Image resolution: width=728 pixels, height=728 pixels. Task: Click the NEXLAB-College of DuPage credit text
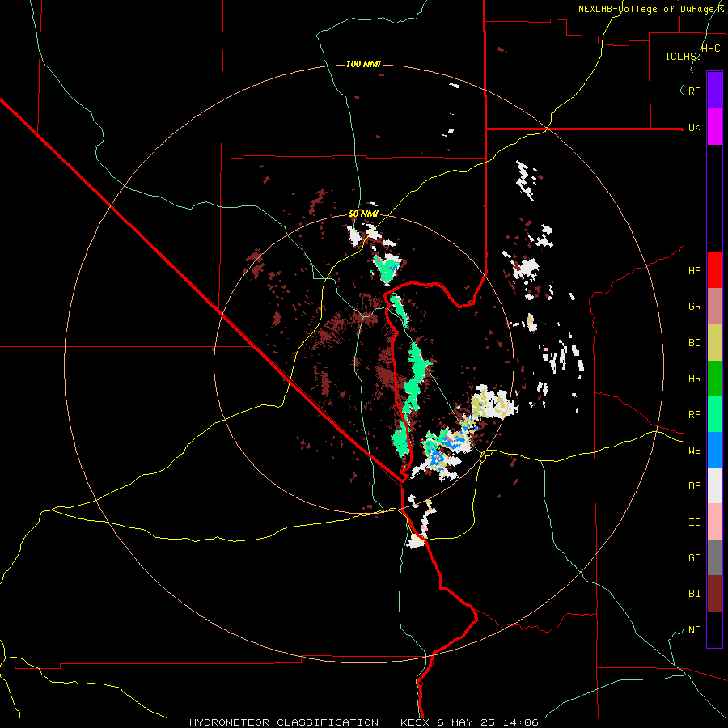pos(651,9)
